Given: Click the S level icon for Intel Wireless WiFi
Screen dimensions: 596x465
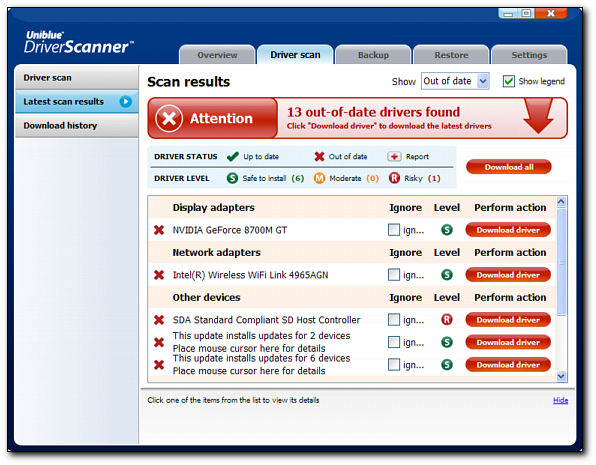Looking at the screenshot, I should click(x=447, y=275).
